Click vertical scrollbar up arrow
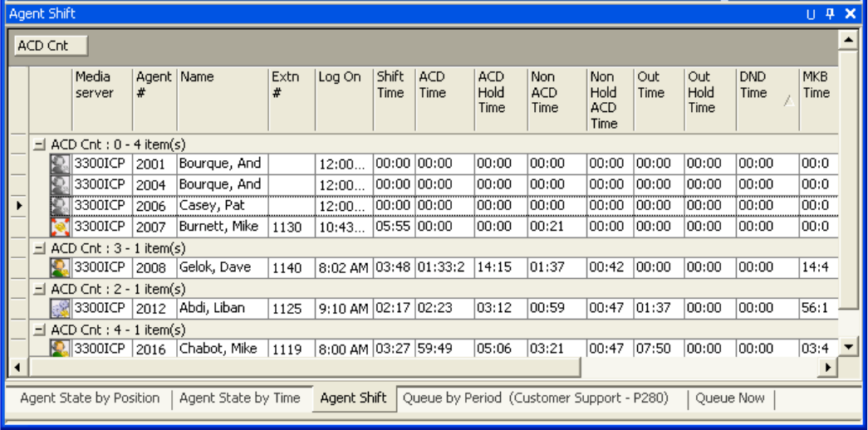 848,40
